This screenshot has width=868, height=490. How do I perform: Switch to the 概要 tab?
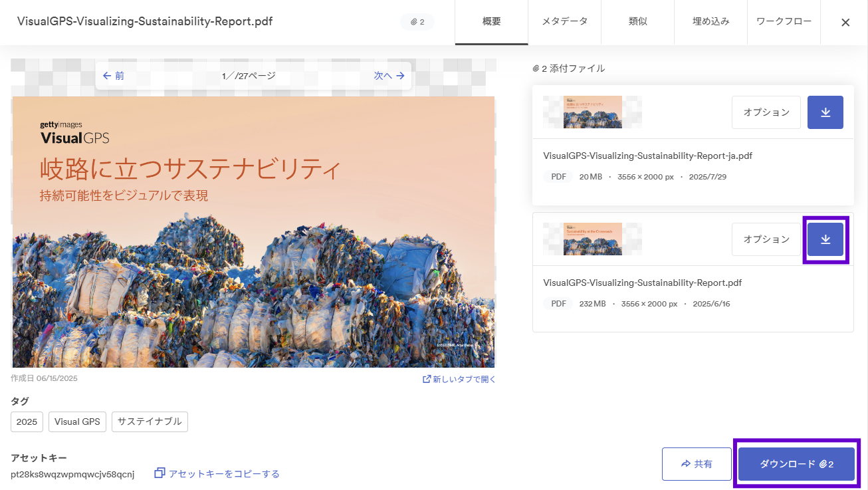tap(492, 22)
